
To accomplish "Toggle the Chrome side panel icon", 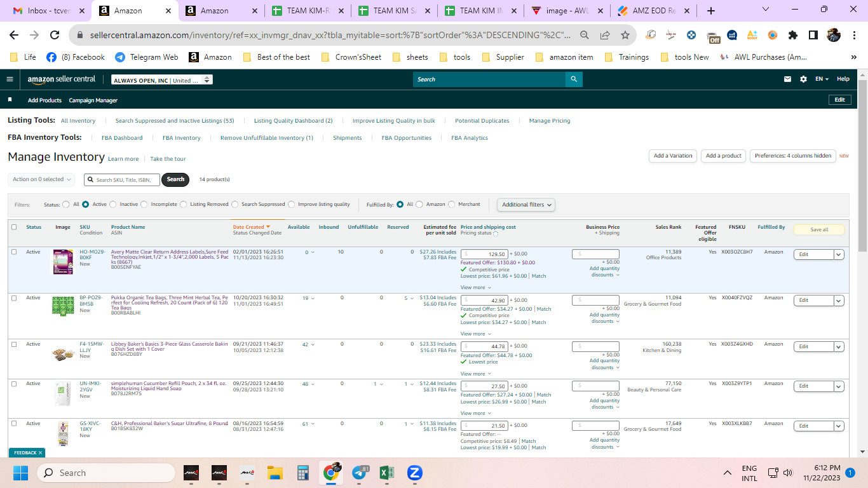I will point(813,35).
